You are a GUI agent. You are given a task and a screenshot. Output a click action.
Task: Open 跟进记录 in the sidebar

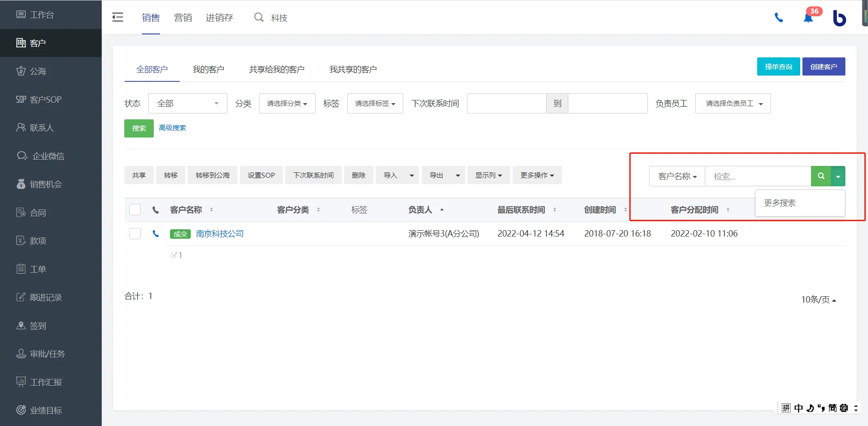click(51, 297)
